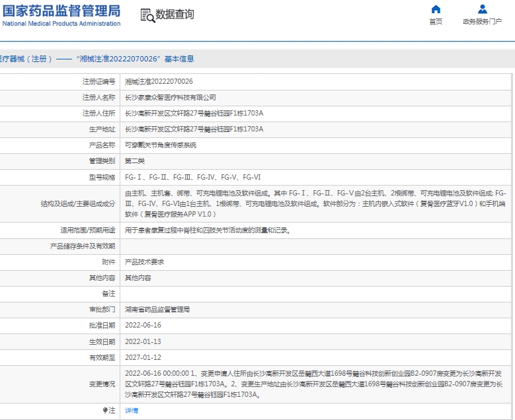The height and width of the screenshot is (420, 515).
Task: Click the 产品名称 row label
Action: [102, 145]
